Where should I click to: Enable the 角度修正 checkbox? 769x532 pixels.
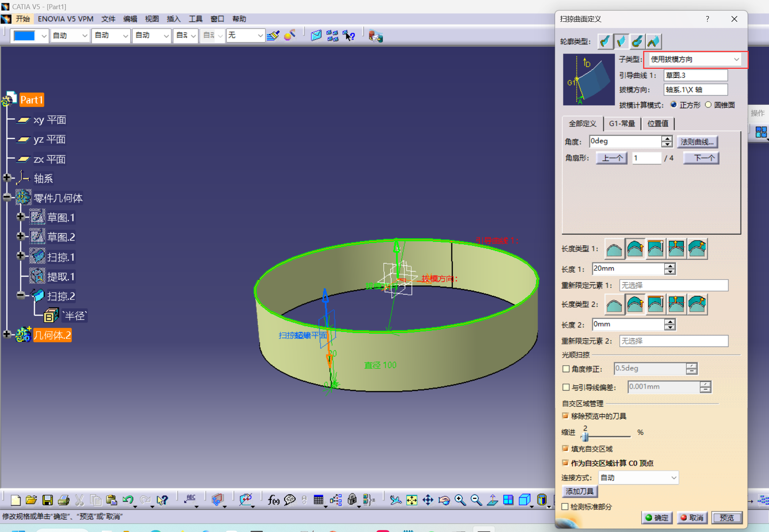click(566, 369)
